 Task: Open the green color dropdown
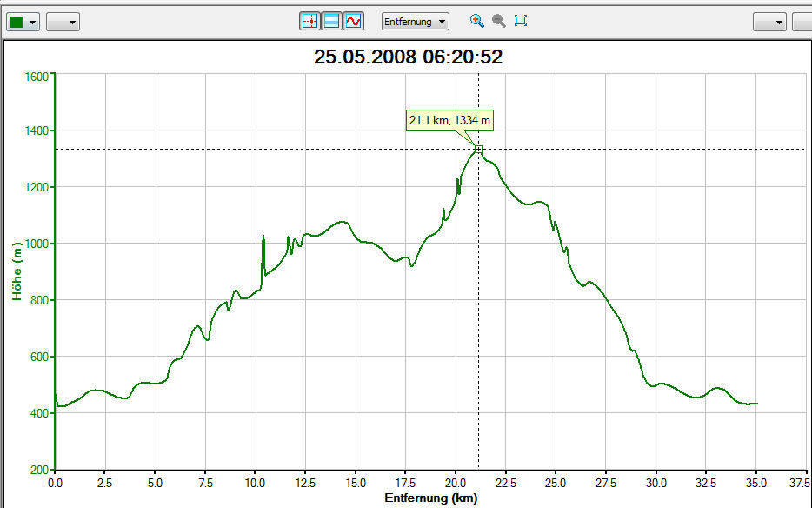pos(23,22)
